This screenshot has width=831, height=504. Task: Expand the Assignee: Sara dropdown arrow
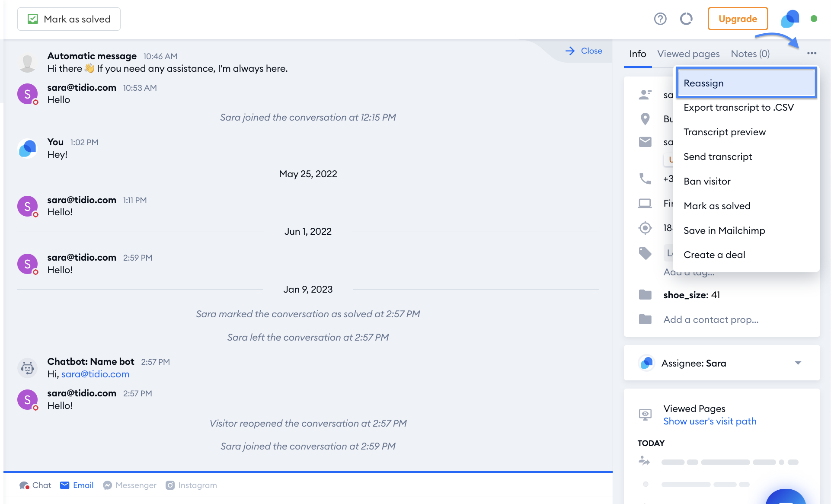tap(798, 363)
